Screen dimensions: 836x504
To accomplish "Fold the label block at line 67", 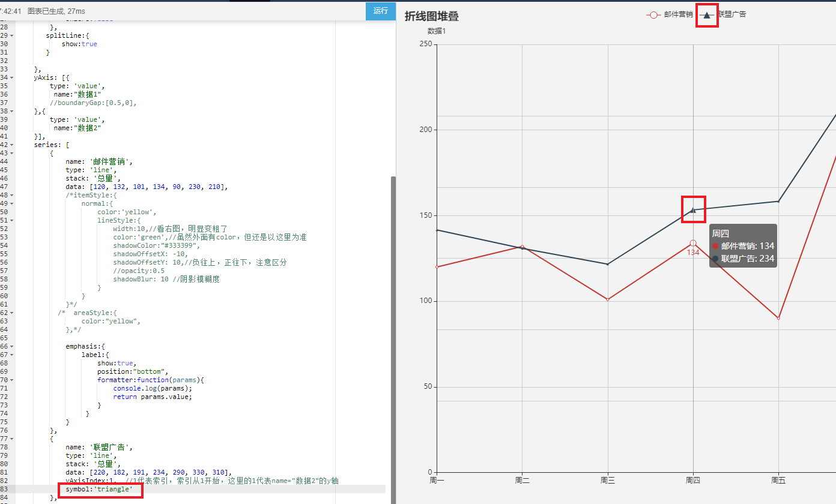I will pos(11,355).
